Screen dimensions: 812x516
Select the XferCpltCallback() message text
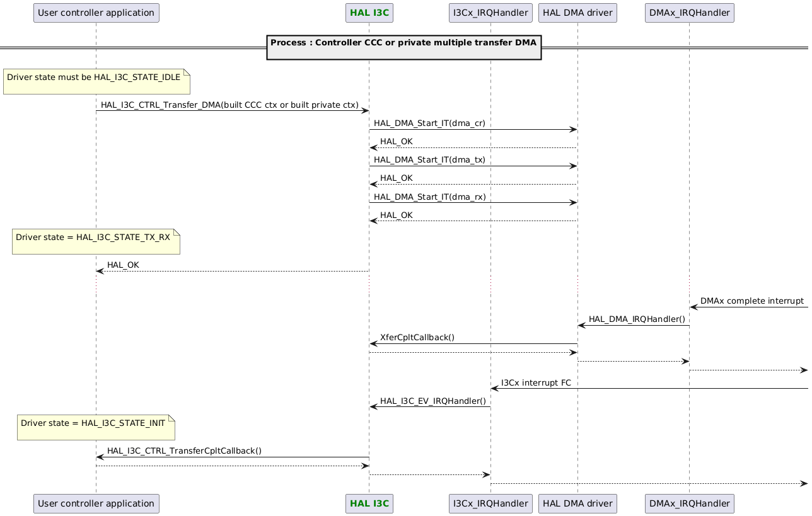point(417,337)
